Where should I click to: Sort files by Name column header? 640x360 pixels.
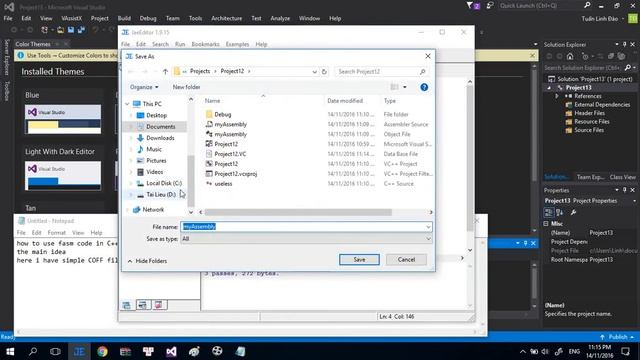click(212, 101)
